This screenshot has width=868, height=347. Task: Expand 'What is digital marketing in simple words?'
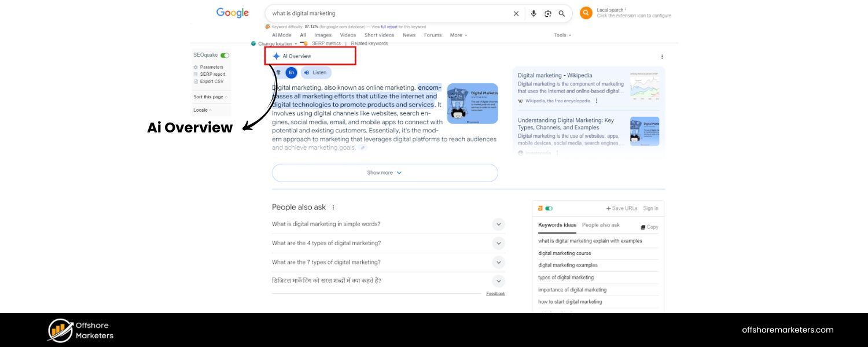498,224
